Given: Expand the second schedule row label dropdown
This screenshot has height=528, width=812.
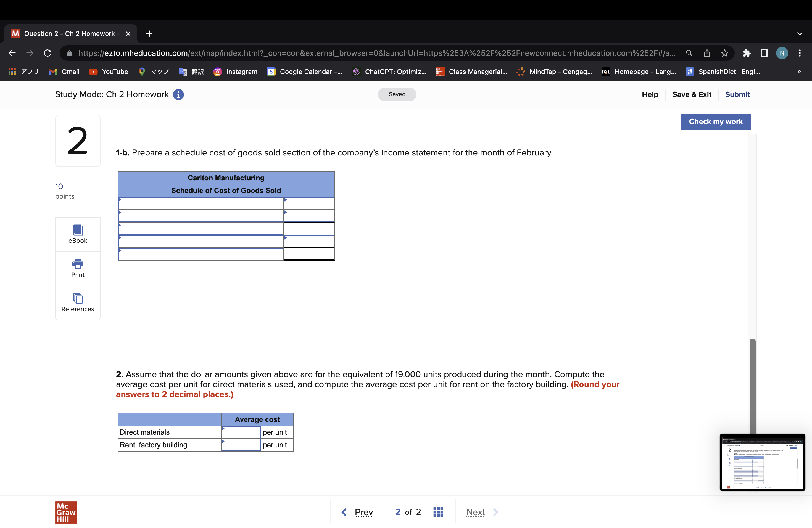Looking at the screenshot, I should [201, 216].
